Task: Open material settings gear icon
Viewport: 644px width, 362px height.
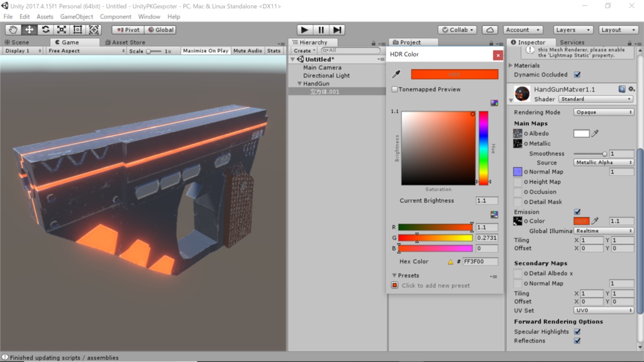Action: point(631,89)
